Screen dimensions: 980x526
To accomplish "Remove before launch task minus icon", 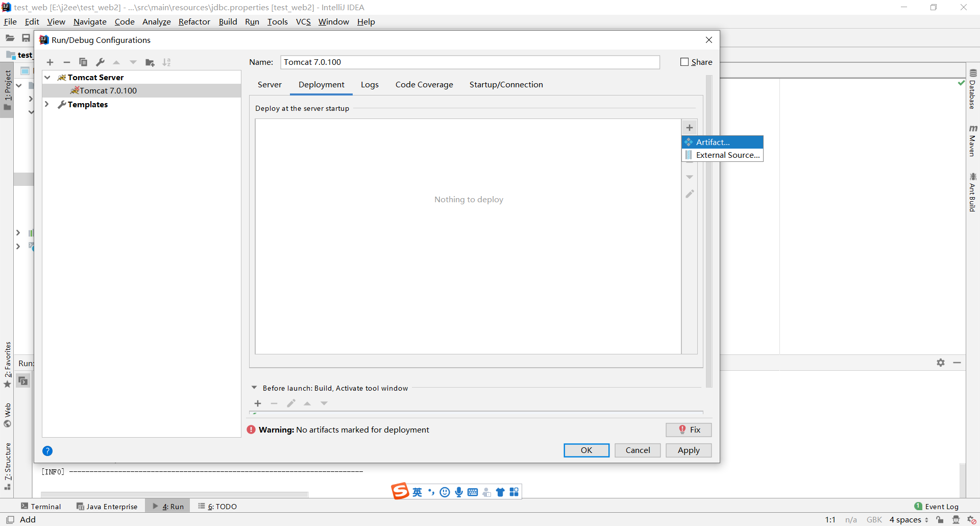I will point(274,403).
